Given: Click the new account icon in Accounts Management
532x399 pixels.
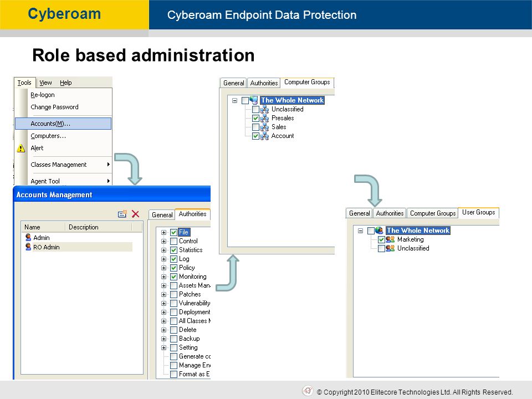Looking at the screenshot, I should (122, 214).
